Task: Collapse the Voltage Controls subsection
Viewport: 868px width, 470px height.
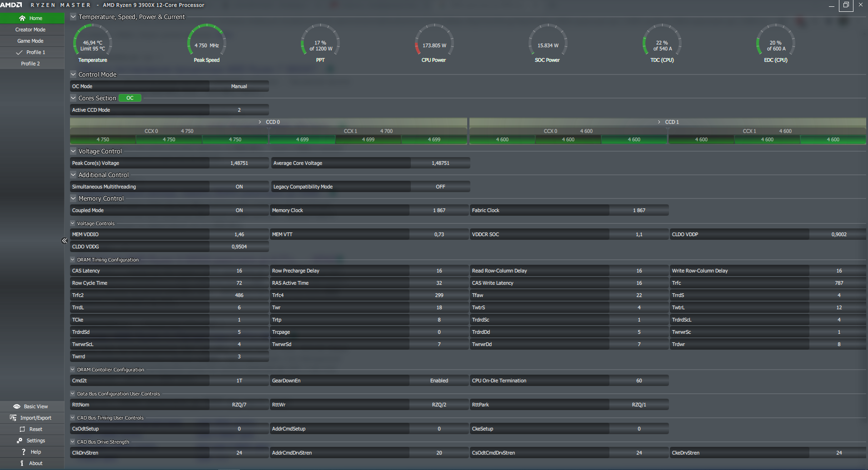Action: pos(73,223)
